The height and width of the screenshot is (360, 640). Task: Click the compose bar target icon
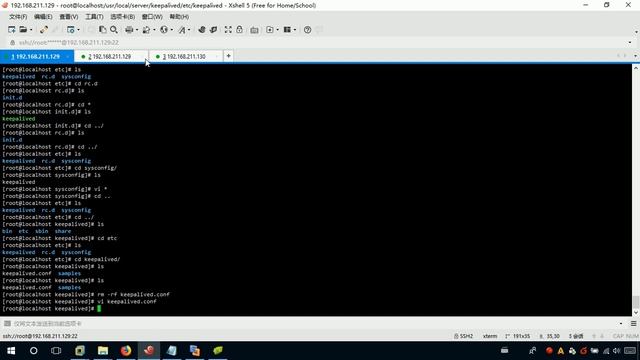(7, 324)
